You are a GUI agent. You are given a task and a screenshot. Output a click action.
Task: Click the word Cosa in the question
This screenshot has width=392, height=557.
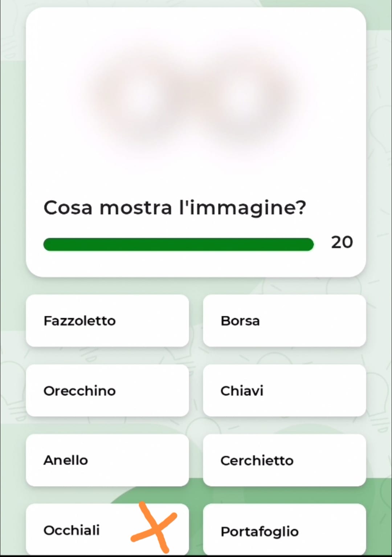pyautogui.click(x=68, y=208)
